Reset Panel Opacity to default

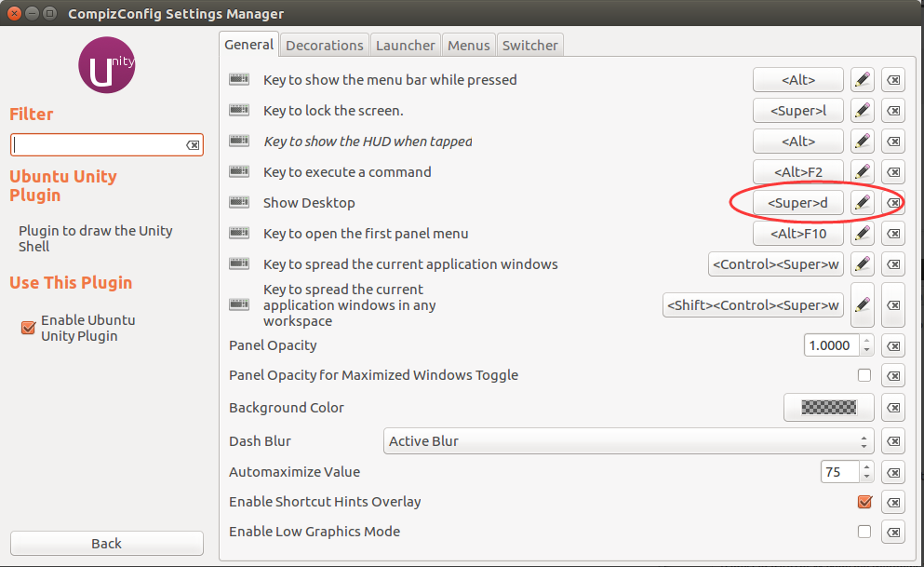893,345
